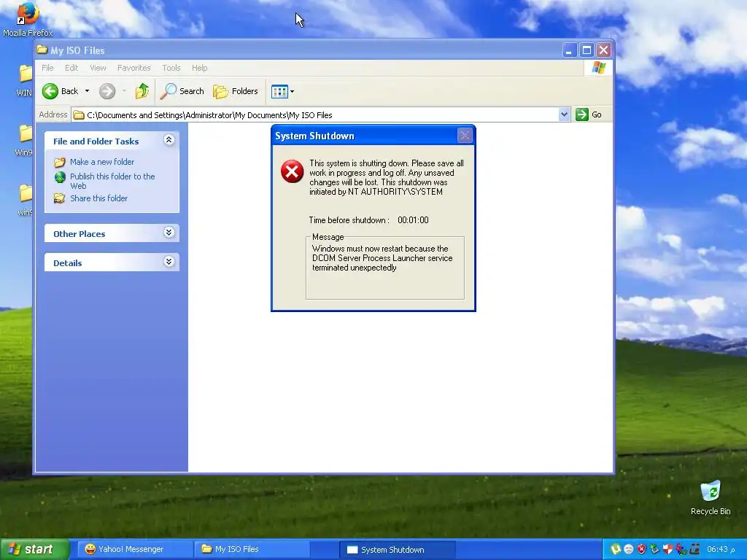The image size is (747, 560).
Task: Close the My ISO Files window
Action: [x=603, y=50]
